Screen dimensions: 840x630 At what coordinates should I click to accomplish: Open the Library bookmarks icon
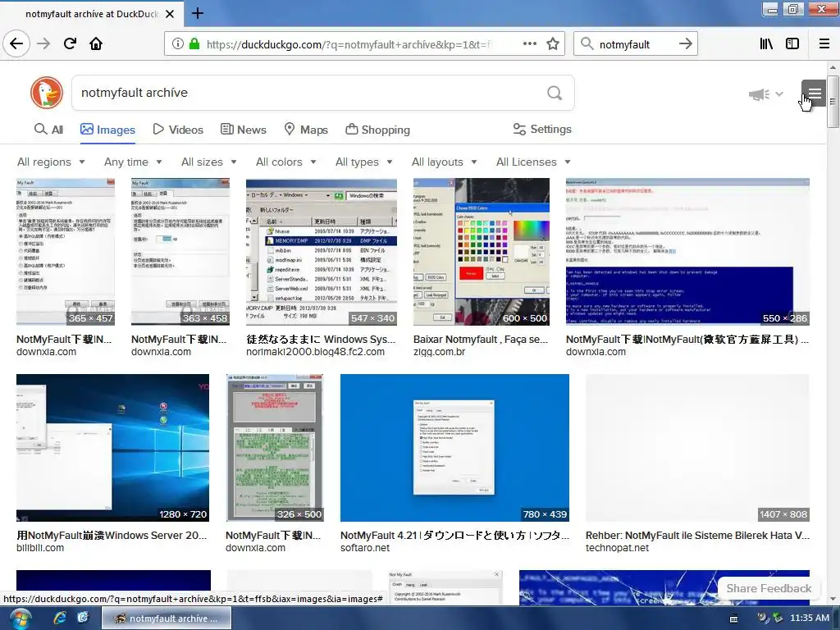pyautogui.click(x=766, y=44)
